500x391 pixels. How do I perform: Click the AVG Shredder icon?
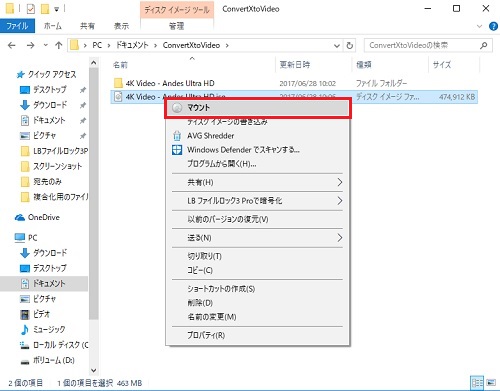pyautogui.click(x=177, y=136)
